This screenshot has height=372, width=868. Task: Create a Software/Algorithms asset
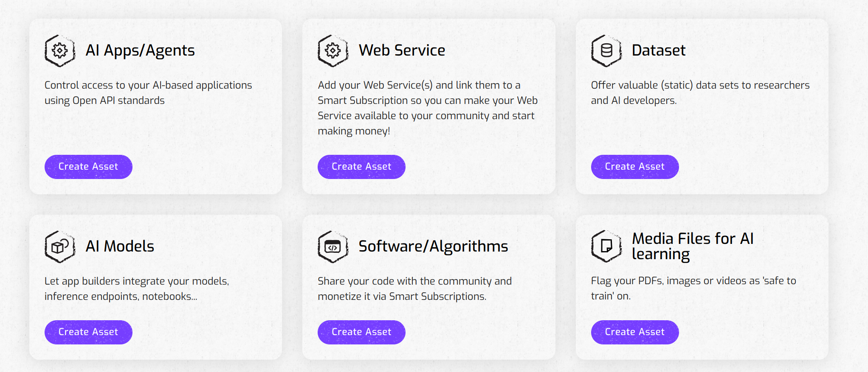361,332
